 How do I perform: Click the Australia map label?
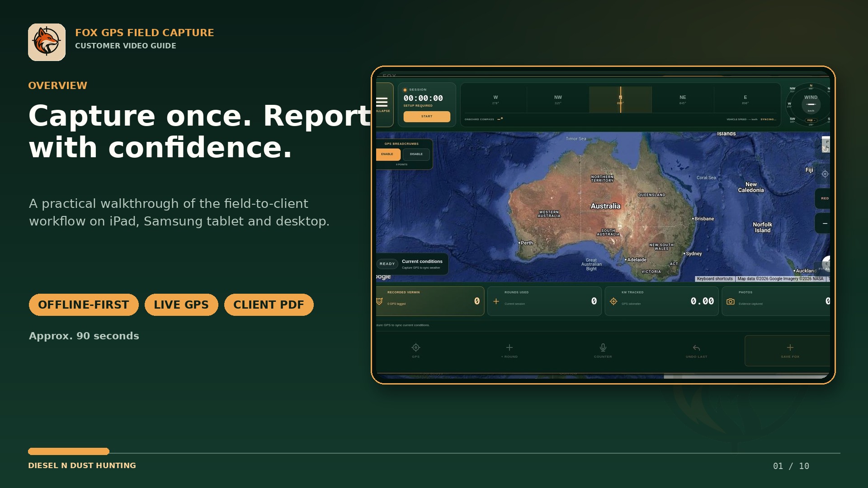click(x=605, y=206)
